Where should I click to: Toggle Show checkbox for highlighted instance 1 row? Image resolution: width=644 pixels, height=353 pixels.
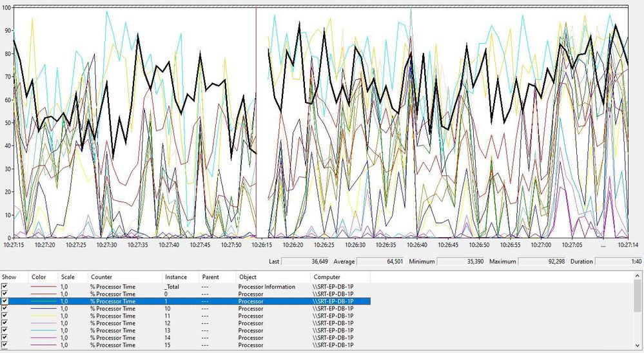point(5,301)
